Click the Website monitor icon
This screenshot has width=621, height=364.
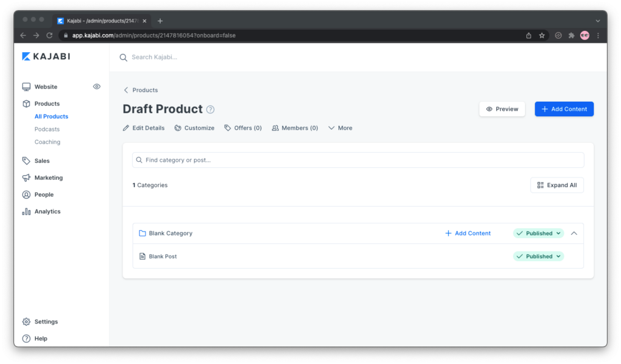pos(26,87)
